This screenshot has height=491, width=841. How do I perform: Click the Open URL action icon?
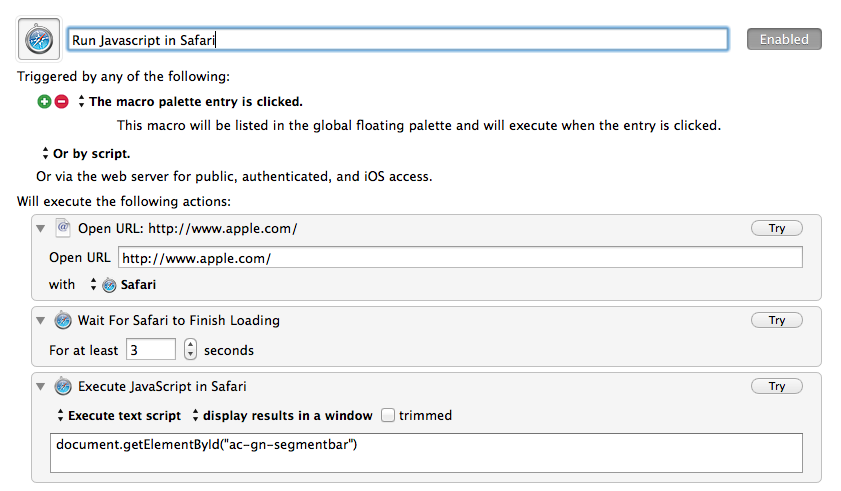coord(63,228)
